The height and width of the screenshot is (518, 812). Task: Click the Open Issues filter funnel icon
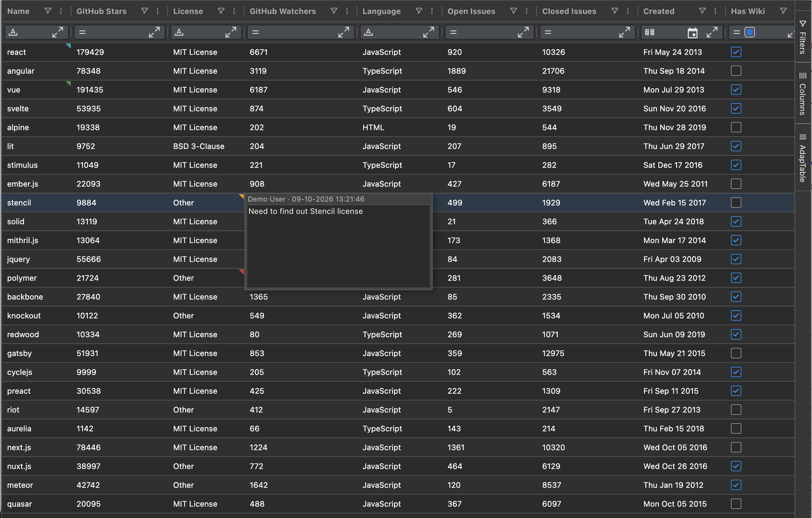514,11
